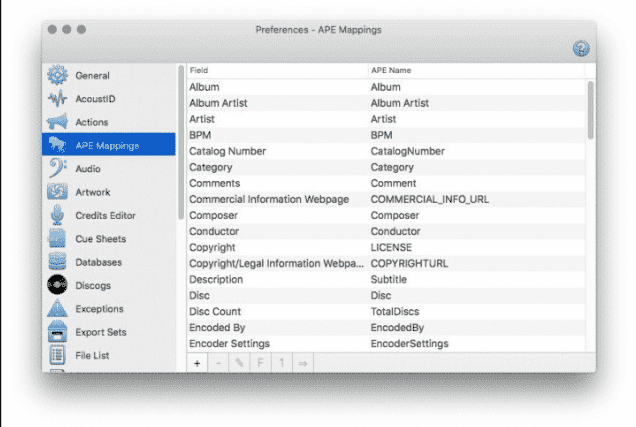Select Commercial Information Webpage row

[386, 199]
